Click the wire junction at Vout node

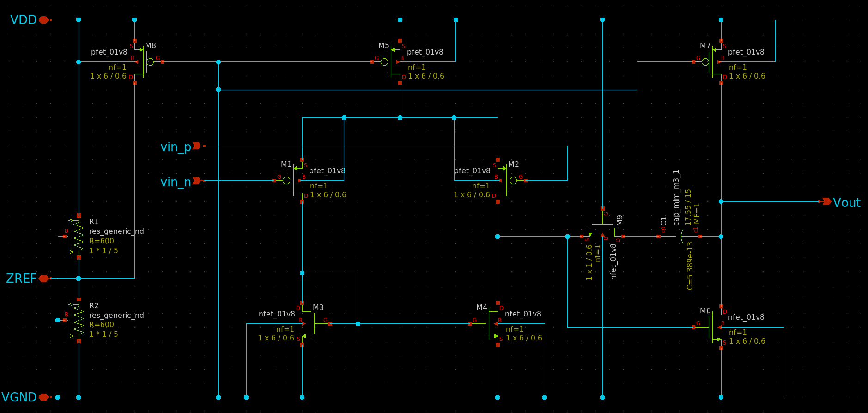tap(721, 201)
